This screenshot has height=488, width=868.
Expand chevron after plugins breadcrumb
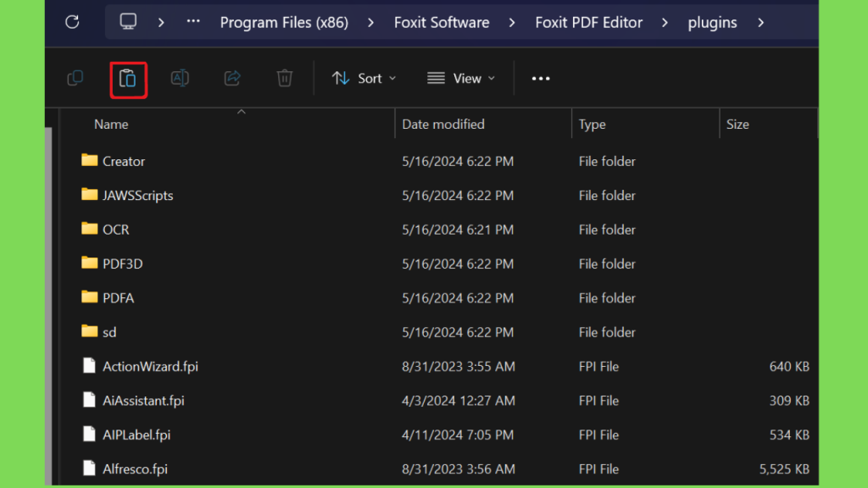[761, 23]
